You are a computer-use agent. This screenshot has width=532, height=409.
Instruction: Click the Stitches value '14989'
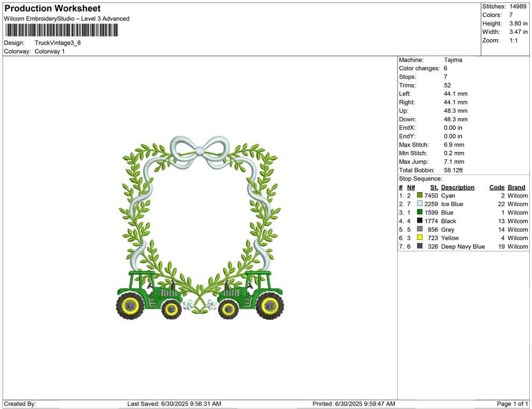pyautogui.click(x=517, y=6)
